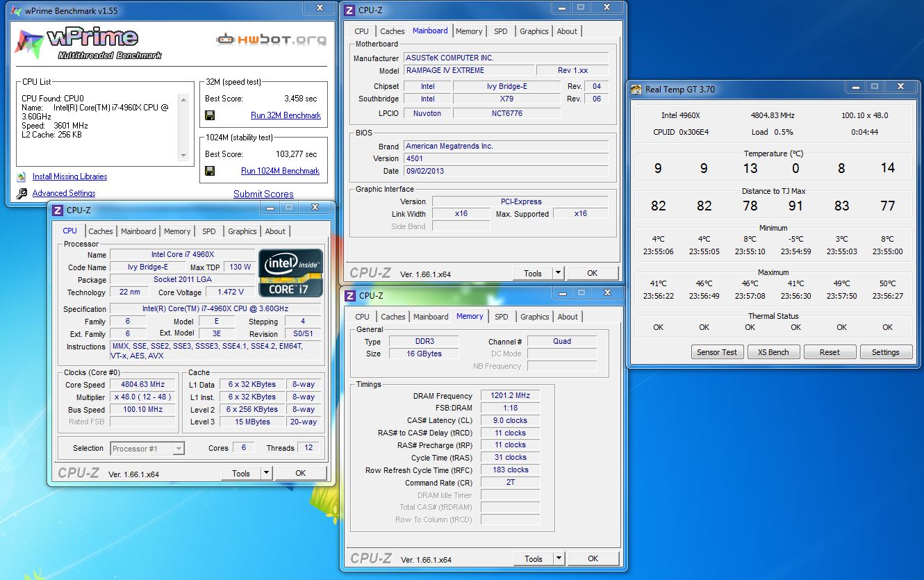Click the 50°C maximum temperature reading
Screen dimensions: 924x580
888,283
